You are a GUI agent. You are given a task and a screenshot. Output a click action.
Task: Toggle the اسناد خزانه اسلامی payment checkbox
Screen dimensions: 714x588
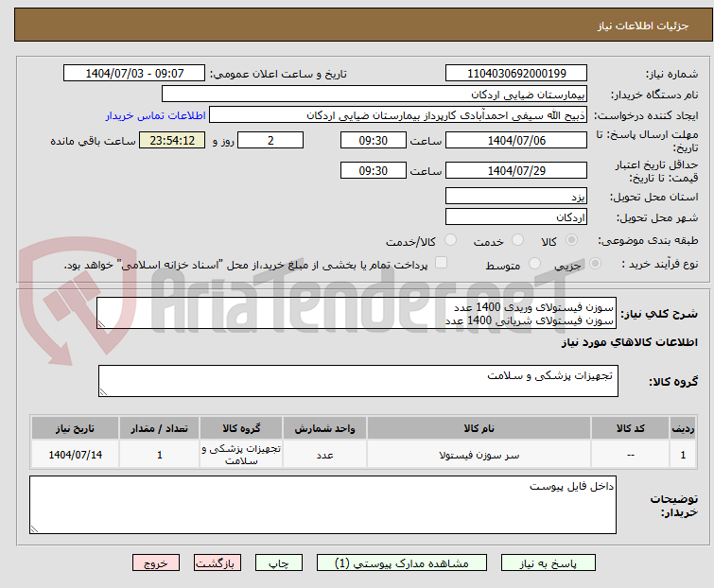click(x=442, y=263)
